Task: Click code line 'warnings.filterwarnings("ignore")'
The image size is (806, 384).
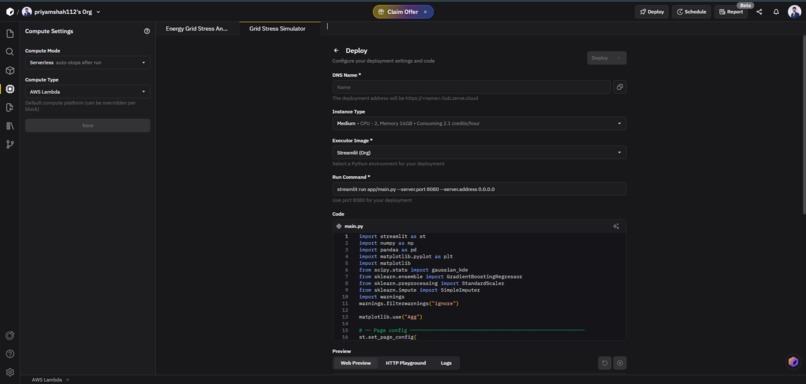Action: [x=409, y=304]
